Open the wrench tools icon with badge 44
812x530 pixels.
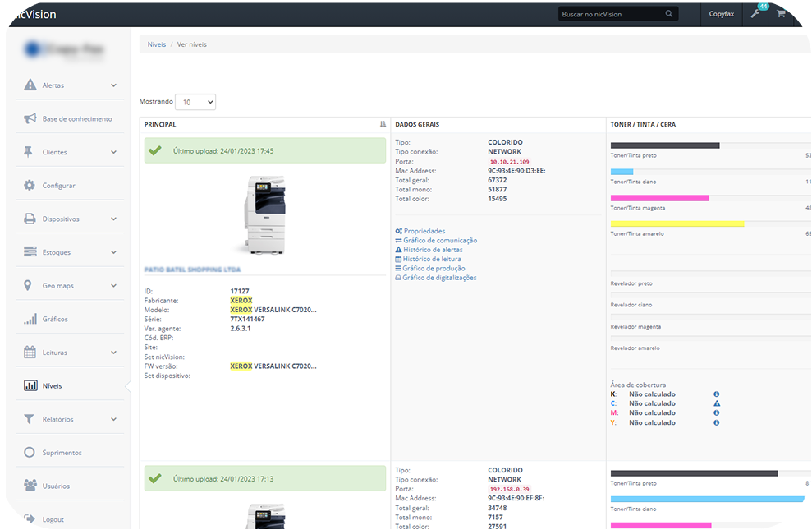pos(756,13)
